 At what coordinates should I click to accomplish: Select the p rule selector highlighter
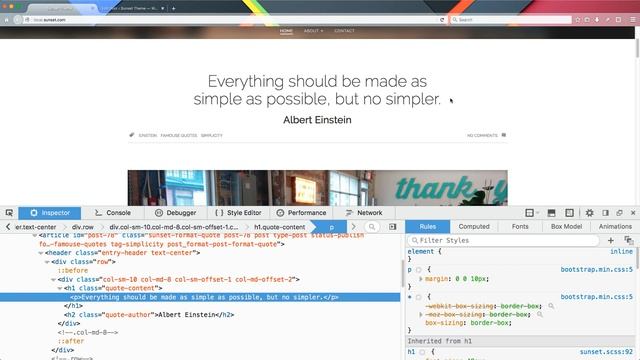(x=418, y=270)
